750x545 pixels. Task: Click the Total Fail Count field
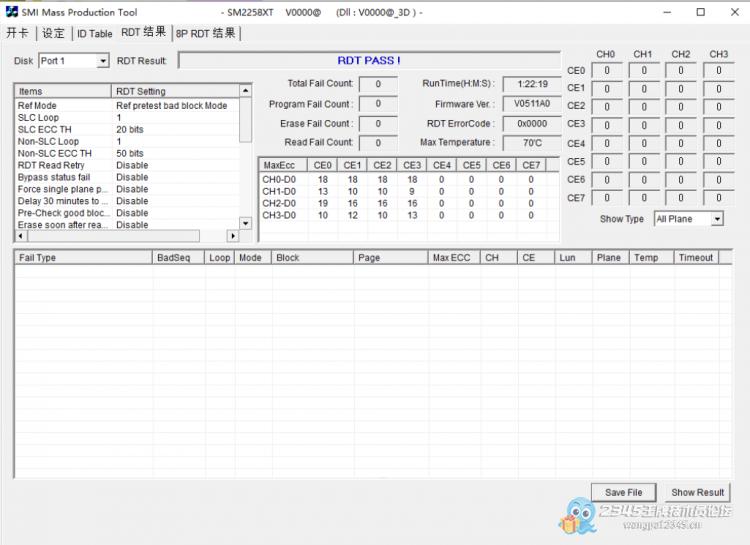[377, 84]
